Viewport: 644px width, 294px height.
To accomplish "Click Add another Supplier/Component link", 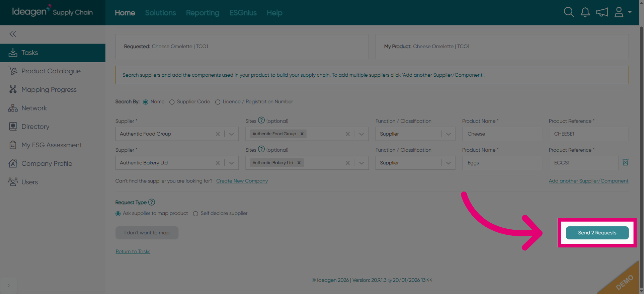I will tap(588, 181).
